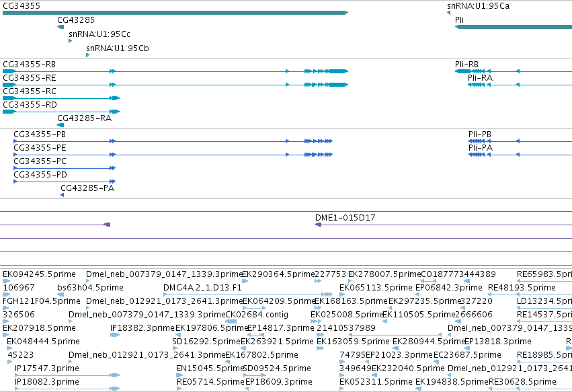The image size is (572, 392).
Task: Select the EN15045.5prime label
Action: [x=210, y=368]
